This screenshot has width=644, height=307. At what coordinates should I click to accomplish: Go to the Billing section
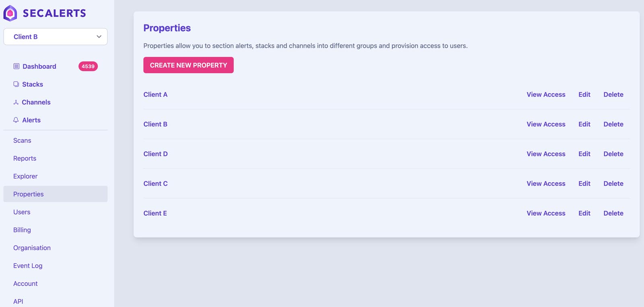point(22,230)
